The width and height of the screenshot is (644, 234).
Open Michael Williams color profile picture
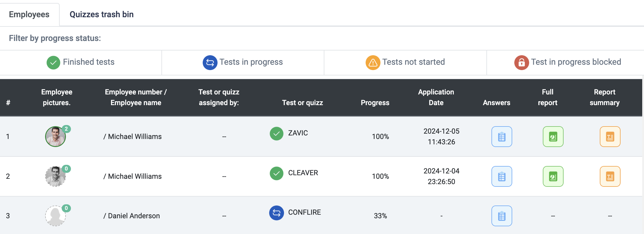tap(55, 137)
